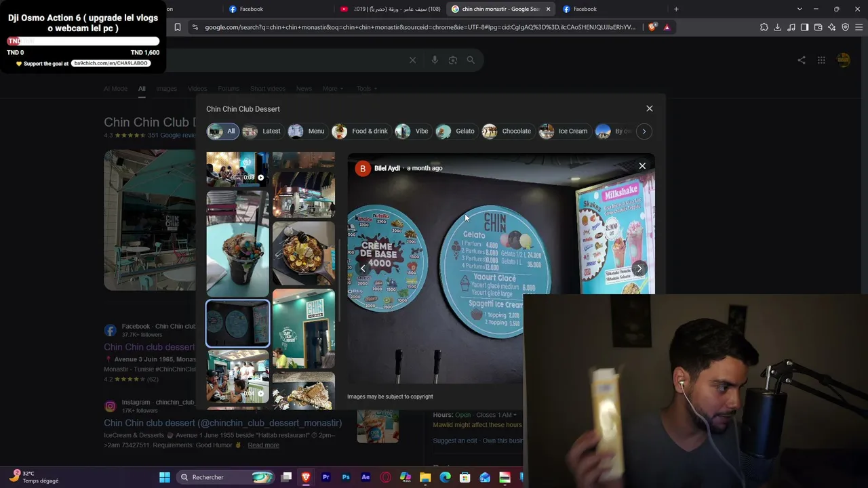
Task: Expand the More search options dropdown
Action: pyautogui.click(x=333, y=89)
